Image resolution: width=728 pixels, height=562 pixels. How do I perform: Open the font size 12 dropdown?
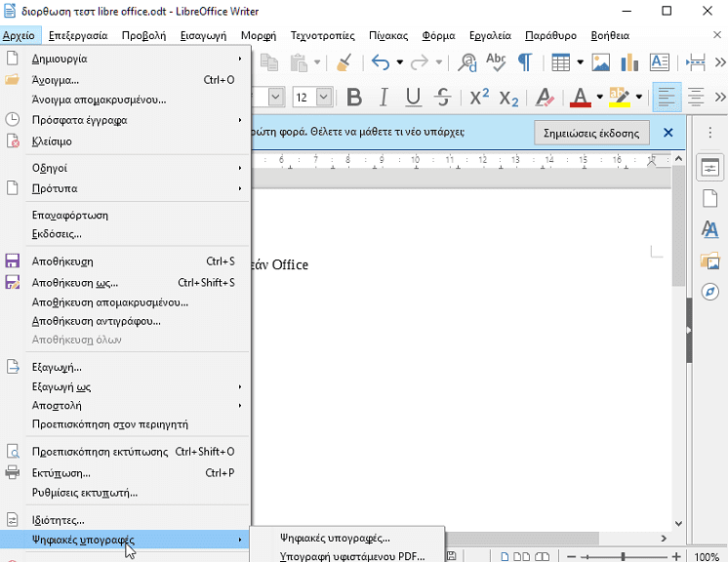pyautogui.click(x=324, y=98)
